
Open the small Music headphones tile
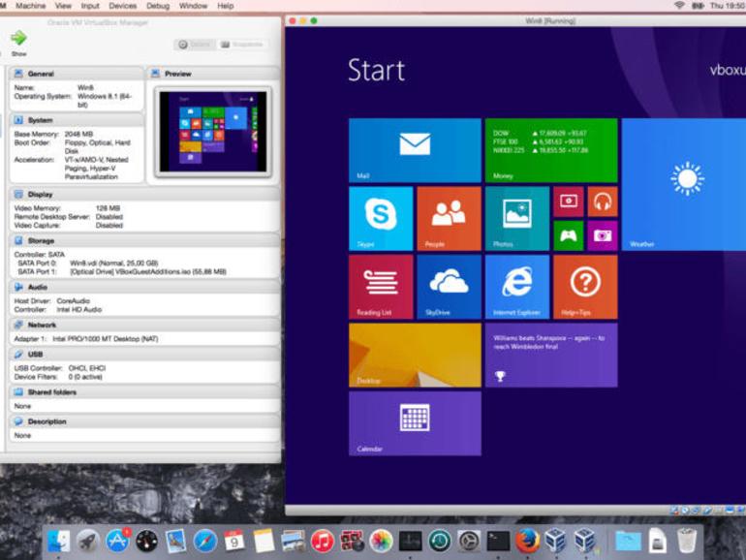pos(603,202)
